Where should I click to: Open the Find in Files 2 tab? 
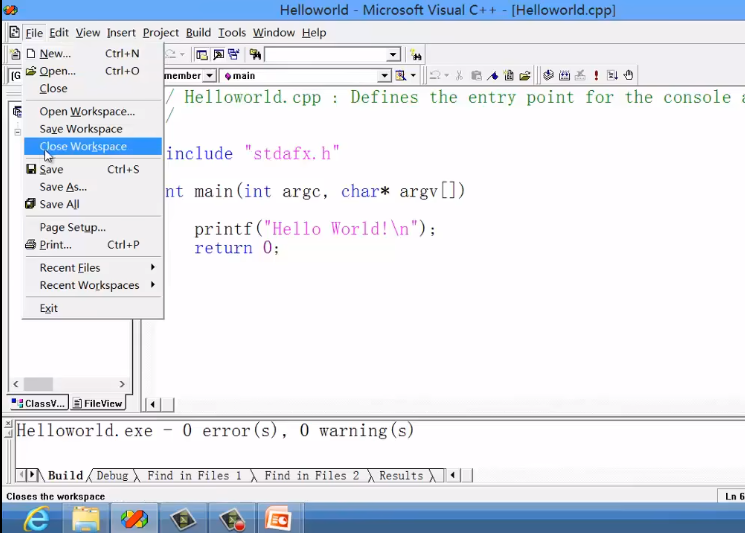(311, 476)
